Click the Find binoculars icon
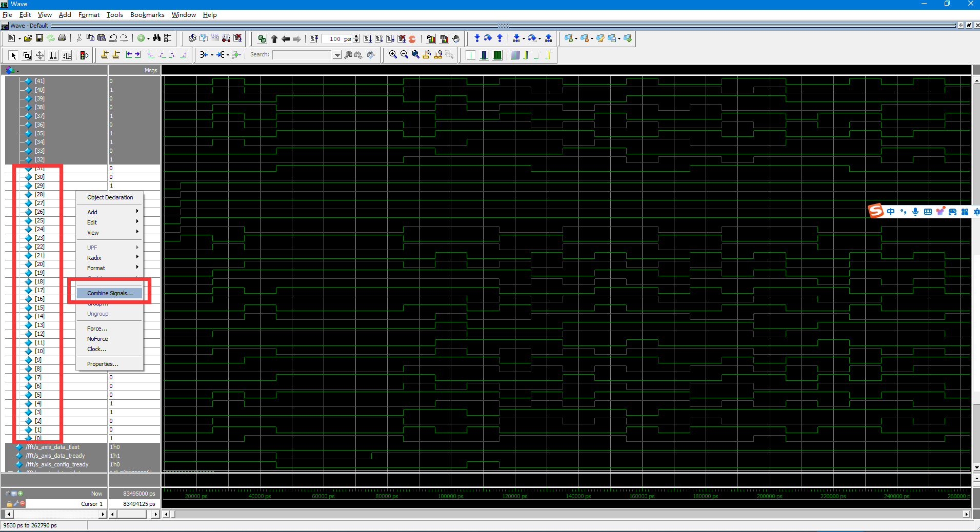 pos(156,38)
